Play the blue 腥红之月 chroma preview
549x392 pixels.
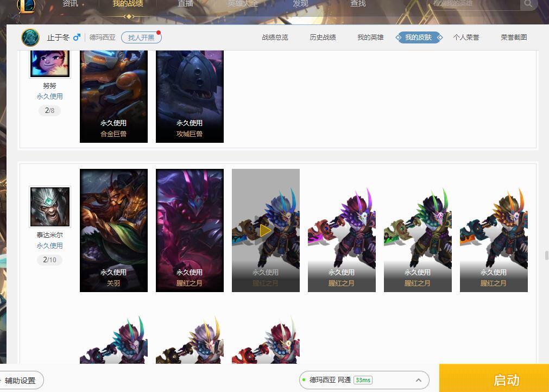point(266,230)
